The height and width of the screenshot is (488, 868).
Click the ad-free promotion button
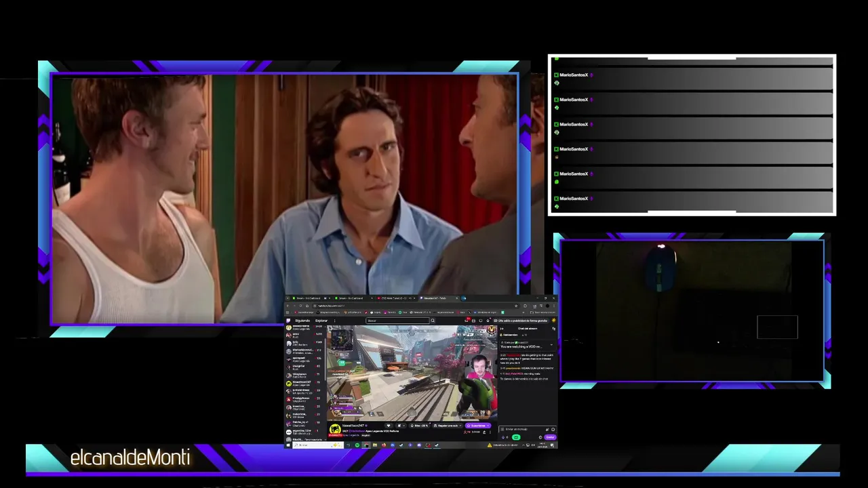coord(520,321)
